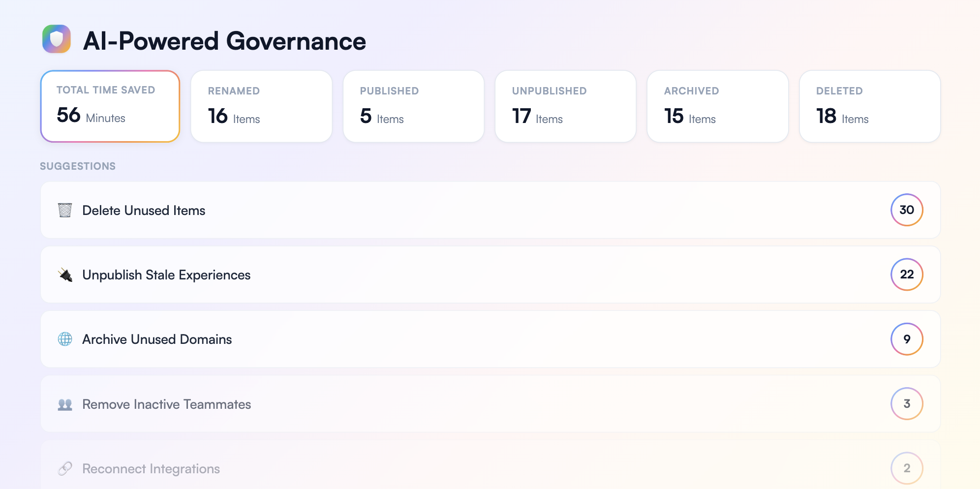Click the chain link icon for Reconnect Integrations
The width and height of the screenshot is (980, 489).
tap(65, 468)
